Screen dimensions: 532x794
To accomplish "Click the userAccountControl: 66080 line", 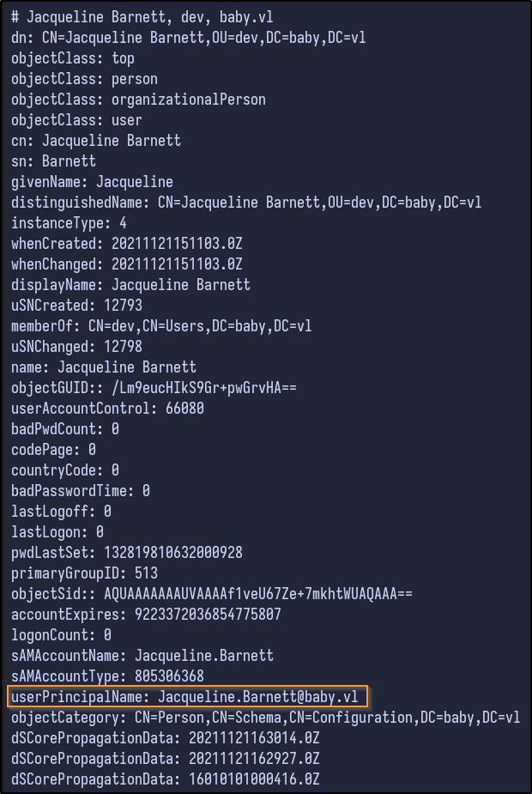I will tap(107, 408).
